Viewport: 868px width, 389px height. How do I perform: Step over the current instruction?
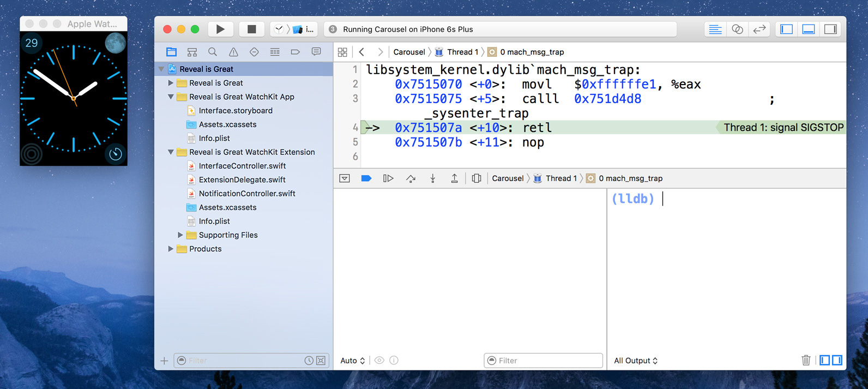click(x=411, y=178)
